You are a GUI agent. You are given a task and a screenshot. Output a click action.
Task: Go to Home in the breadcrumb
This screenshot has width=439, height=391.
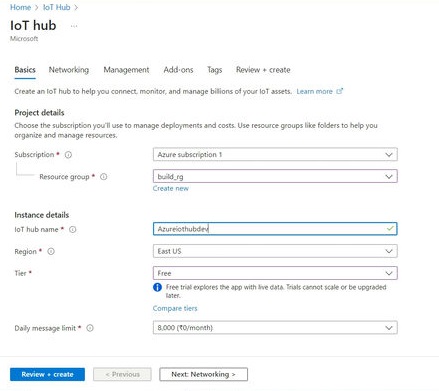click(20, 7)
